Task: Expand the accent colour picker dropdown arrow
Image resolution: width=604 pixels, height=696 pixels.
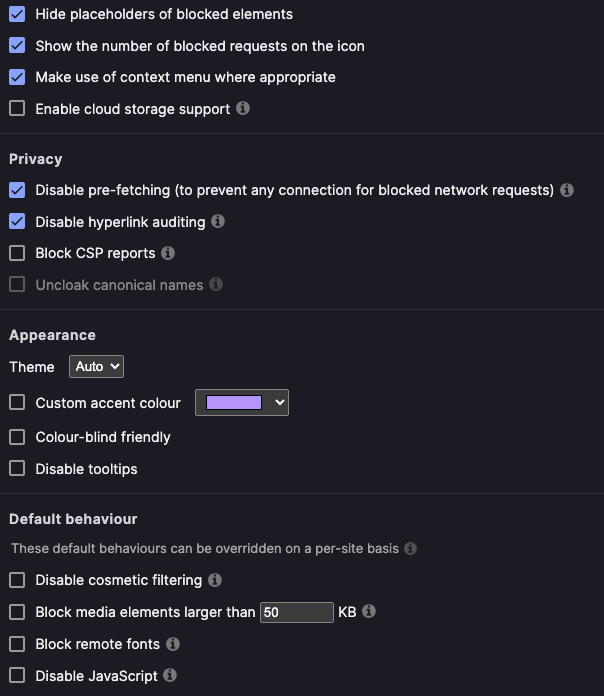Action: coord(280,403)
